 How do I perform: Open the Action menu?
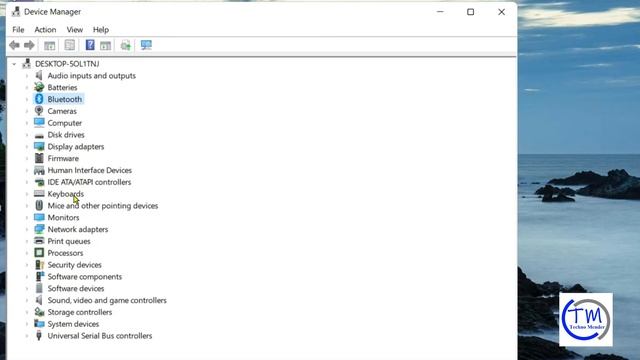coord(45,29)
